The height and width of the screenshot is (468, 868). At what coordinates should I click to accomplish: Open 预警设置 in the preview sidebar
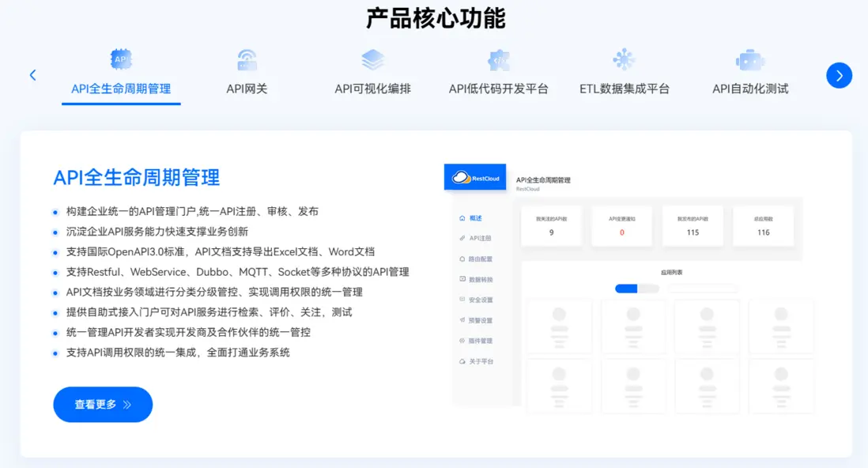(x=476, y=320)
